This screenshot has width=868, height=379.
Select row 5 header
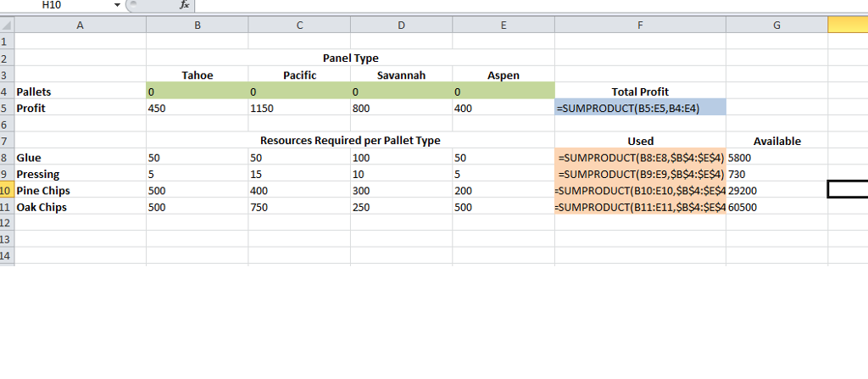tap(7, 108)
